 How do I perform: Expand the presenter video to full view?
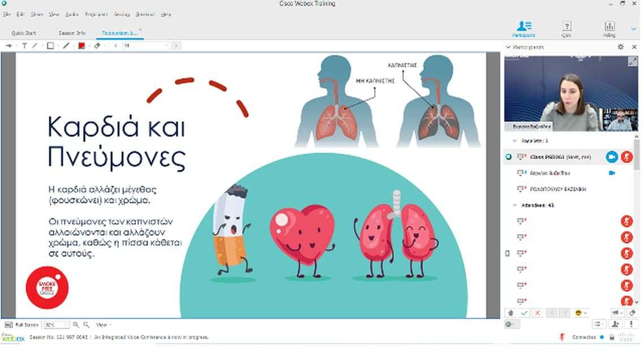click(633, 62)
